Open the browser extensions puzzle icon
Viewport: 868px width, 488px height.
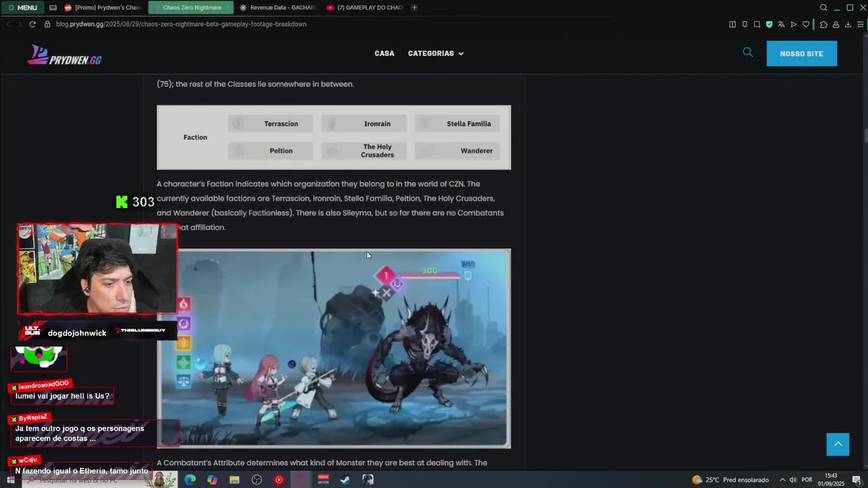click(x=823, y=24)
